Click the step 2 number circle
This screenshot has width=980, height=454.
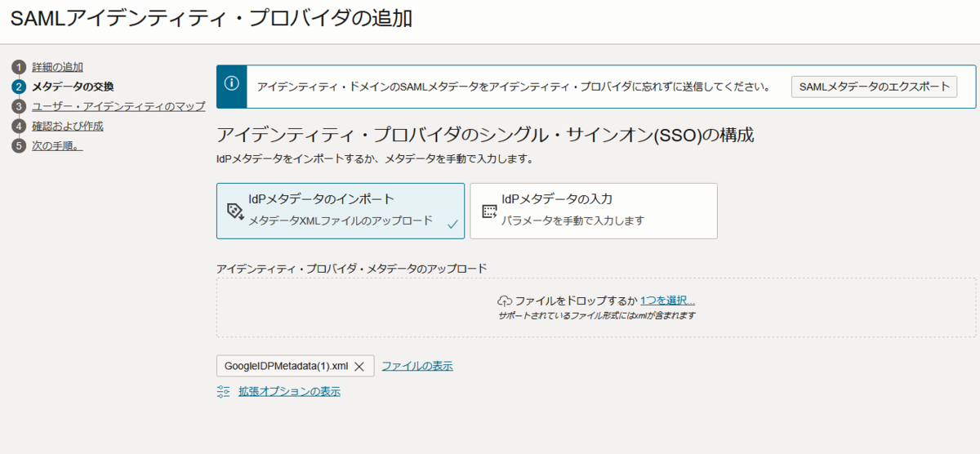point(19,87)
